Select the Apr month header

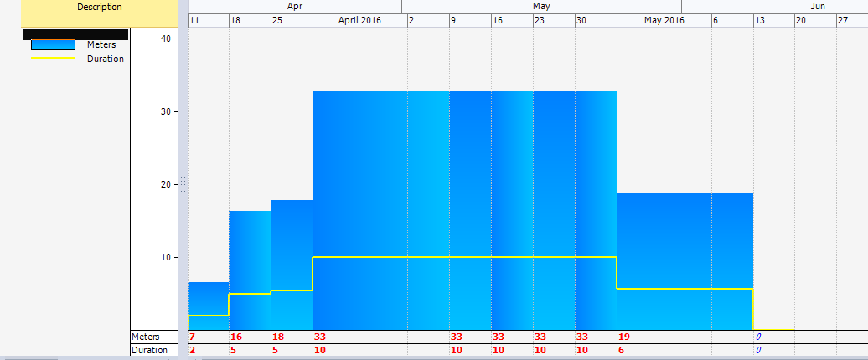[294, 6]
